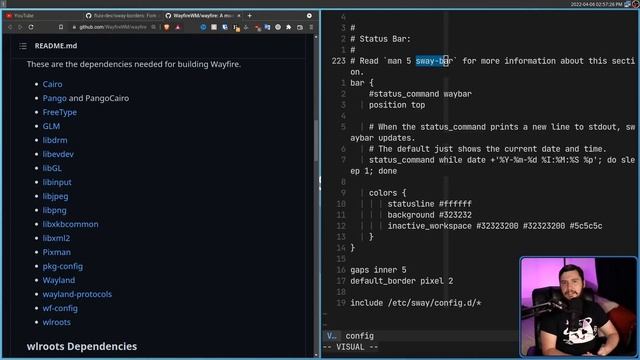Open the Cairo dependency link
This screenshot has width=640, height=360.
pos(52,84)
